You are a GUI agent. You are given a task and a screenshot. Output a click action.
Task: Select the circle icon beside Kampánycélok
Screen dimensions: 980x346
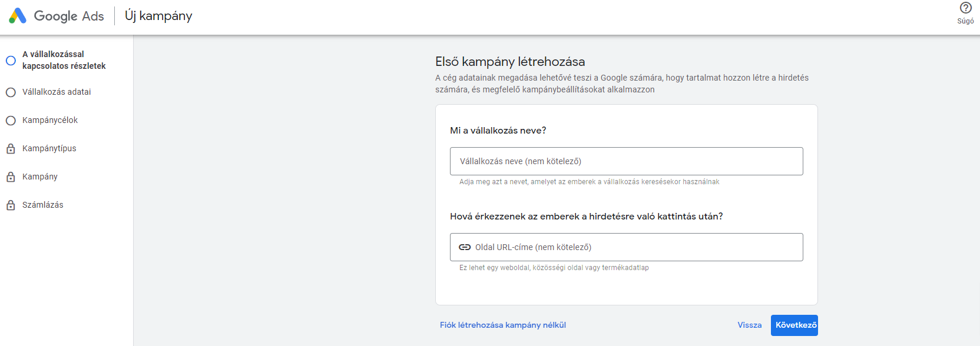coord(10,120)
